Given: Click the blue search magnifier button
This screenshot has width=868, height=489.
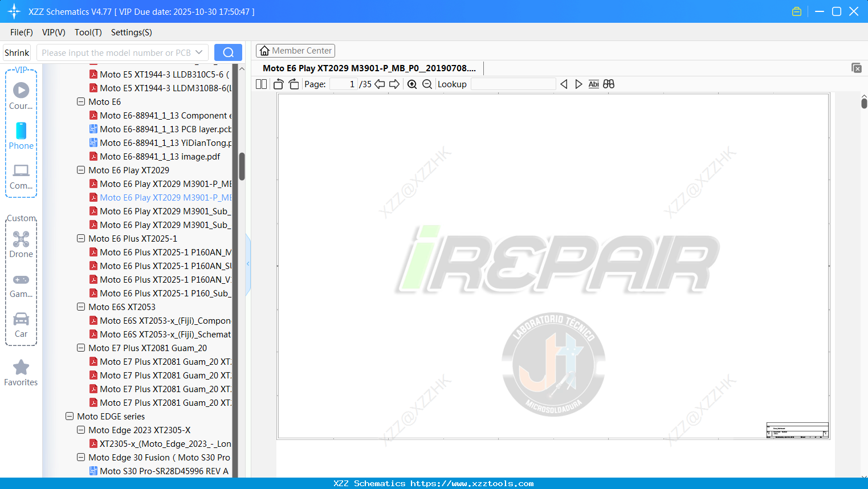Looking at the screenshot, I should point(228,52).
